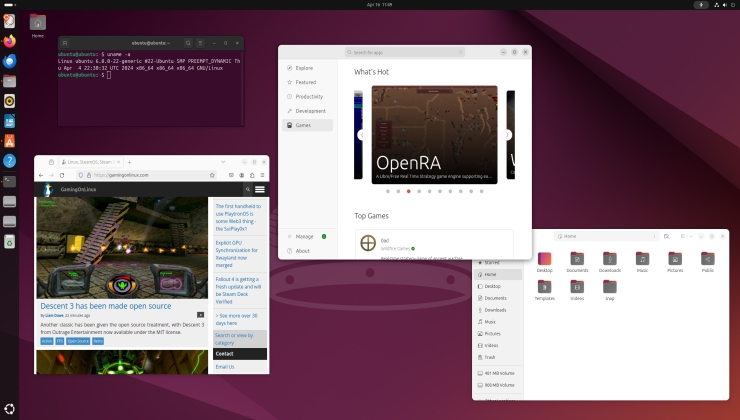This screenshot has width=740, height=420.
Task: Go to next carousel slide with right arrow
Action: (x=507, y=135)
